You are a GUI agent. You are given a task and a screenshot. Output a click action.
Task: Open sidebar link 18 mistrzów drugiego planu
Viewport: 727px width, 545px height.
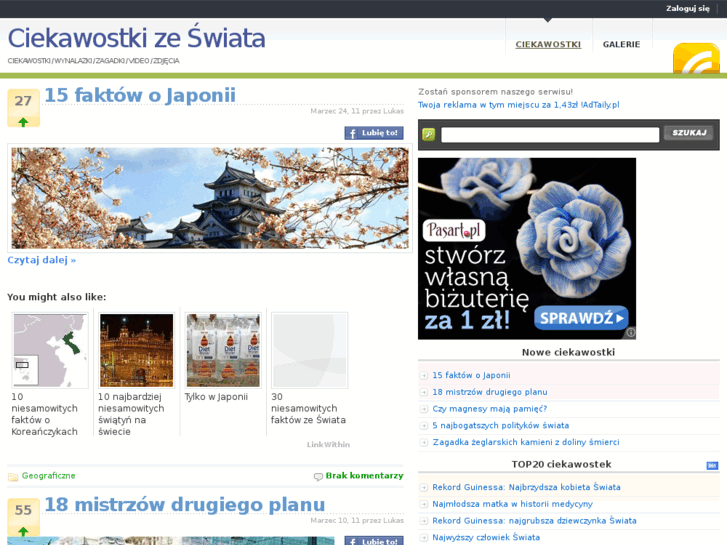pyautogui.click(x=490, y=392)
